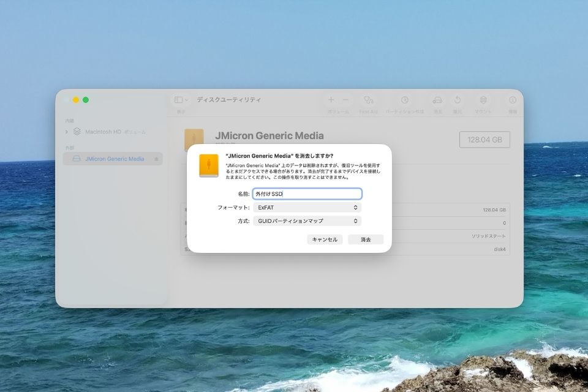Screen dimensions: 588x392
Task: Select the Macintosh HD volume in the sidebar
Action: 113,132
